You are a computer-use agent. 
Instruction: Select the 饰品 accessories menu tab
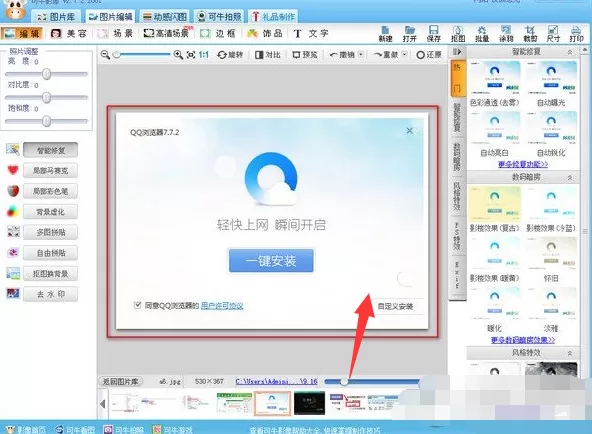click(265, 34)
